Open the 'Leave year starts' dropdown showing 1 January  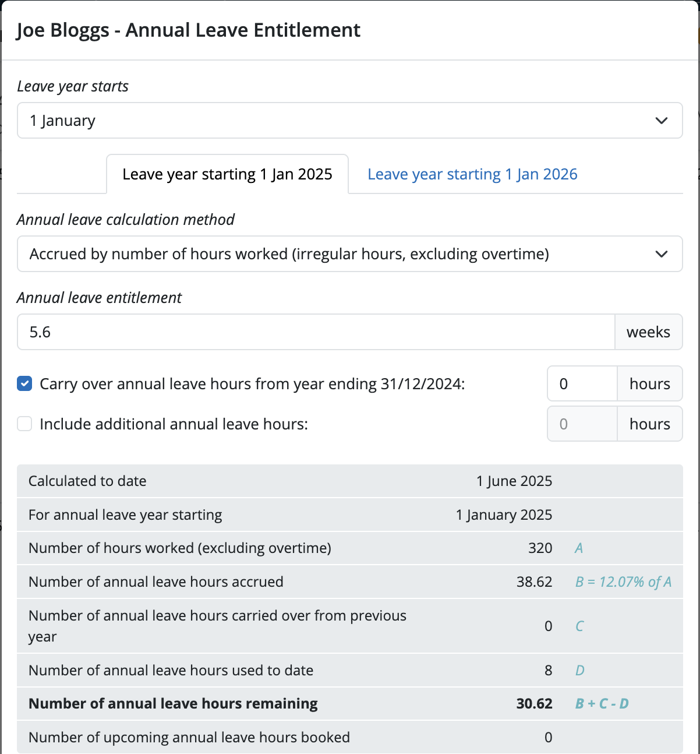349,121
